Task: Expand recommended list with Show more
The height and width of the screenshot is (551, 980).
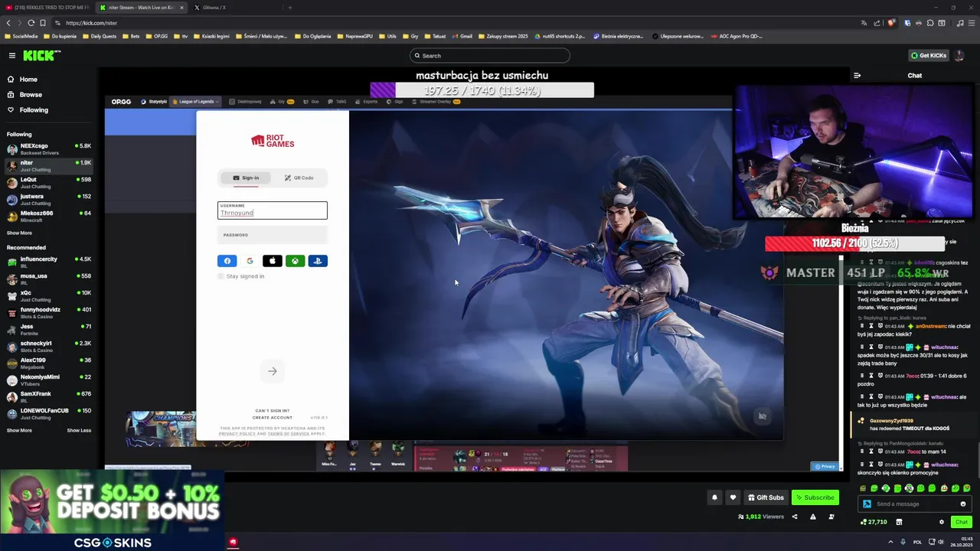Action: click(x=19, y=430)
